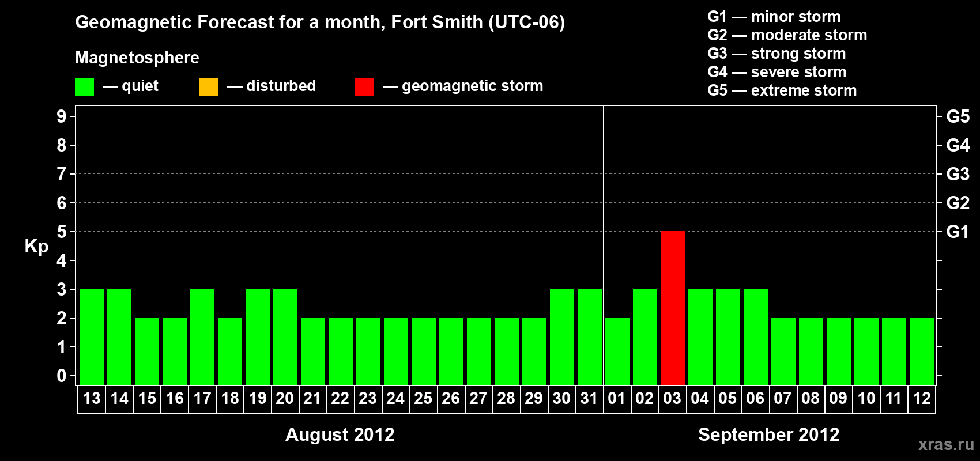Click the 'September 2012' month label
The image size is (980, 461).
coord(769,434)
